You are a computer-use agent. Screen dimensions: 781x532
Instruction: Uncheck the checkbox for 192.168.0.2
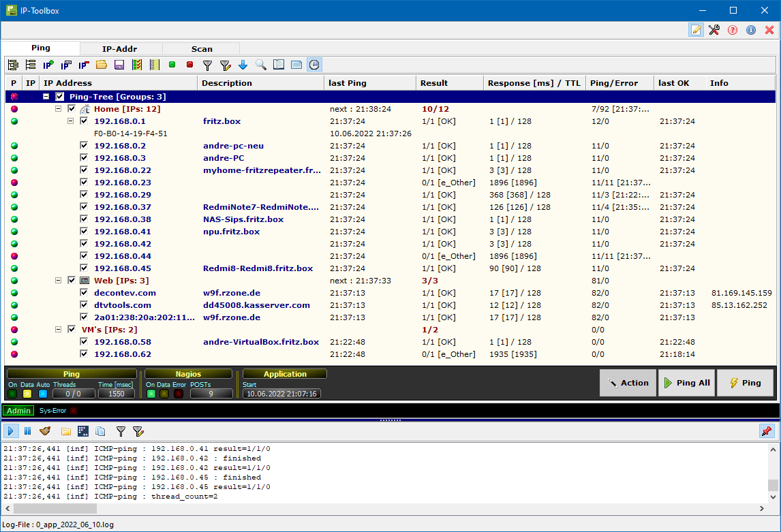pyautogui.click(x=84, y=146)
